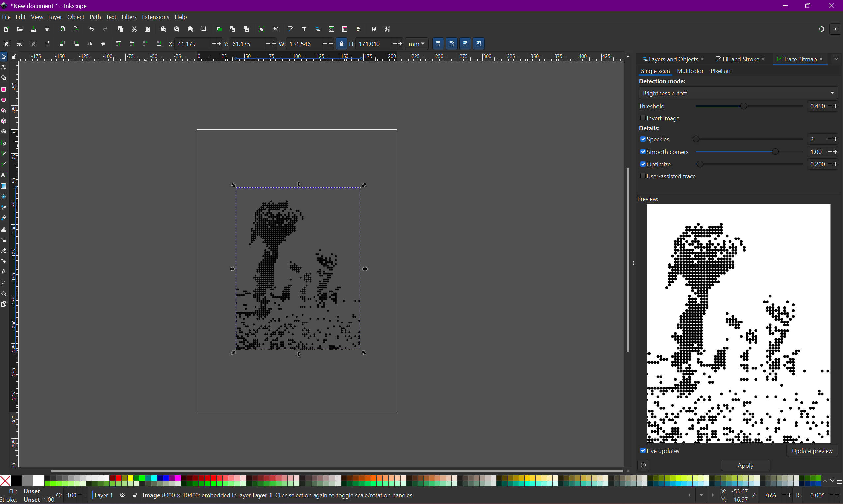Click the Update preview button
843x504 pixels.
[812, 451]
